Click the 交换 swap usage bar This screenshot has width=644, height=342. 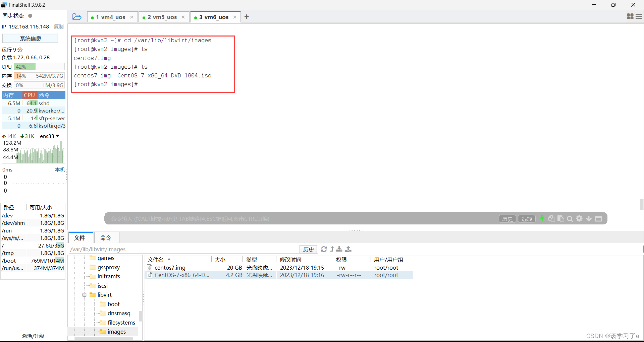39,85
